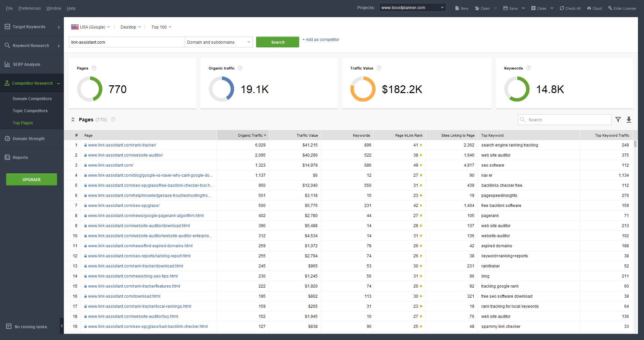The height and width of the screenshot is (340, 644).
Task: Open rank-tracker page link
Action: pos(122,145)
